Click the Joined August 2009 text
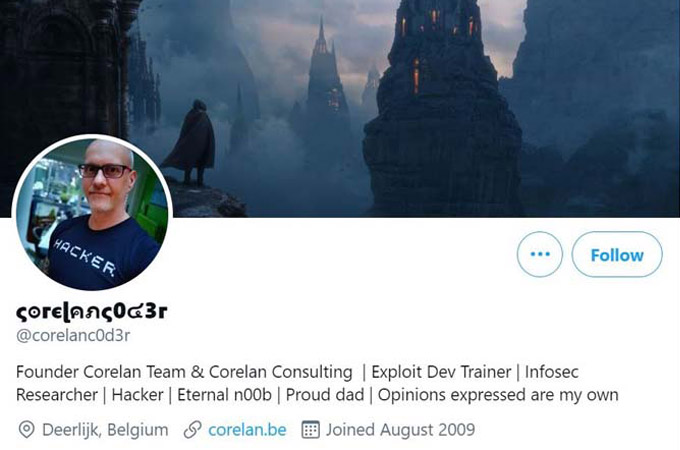 (x=400, y=430)
